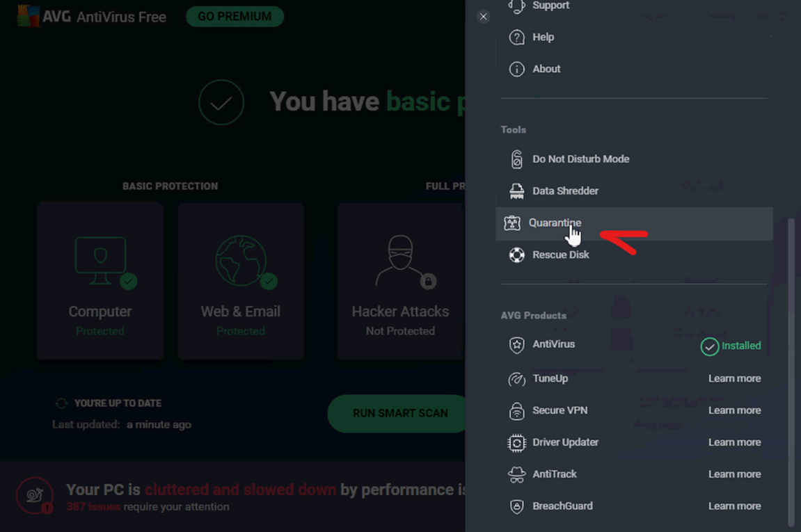Click the GO PREMIUM button
This screenshot has width=801, height=532.
pyautogui.click(x=235, y=16)
